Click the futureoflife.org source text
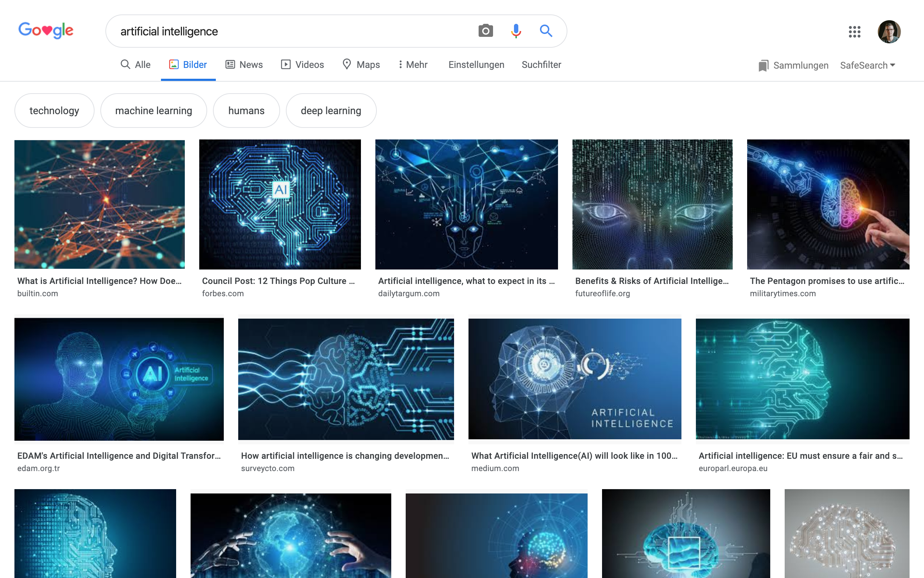Viewport: 924px width, 578px height. pos(602,294)
